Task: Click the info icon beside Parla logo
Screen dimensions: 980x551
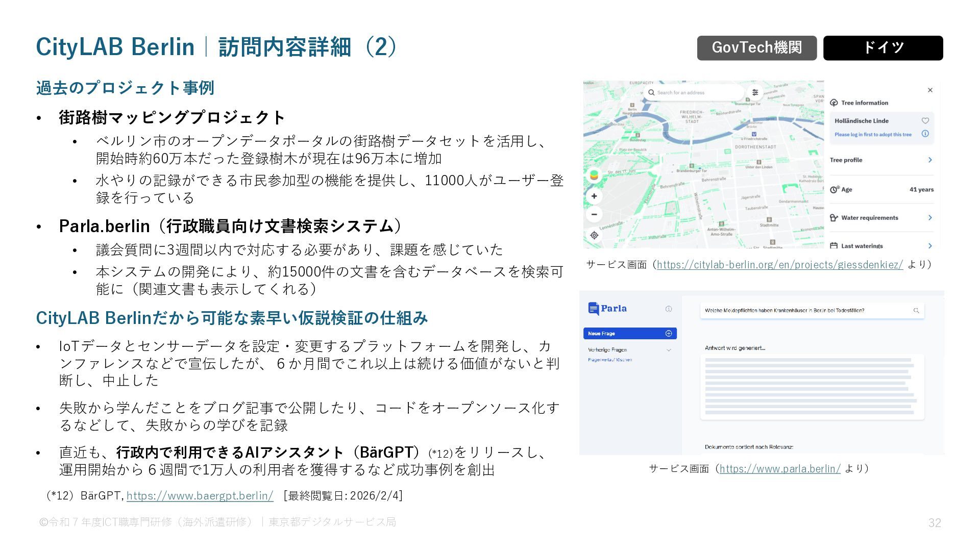Action: (x=669, y=309)
